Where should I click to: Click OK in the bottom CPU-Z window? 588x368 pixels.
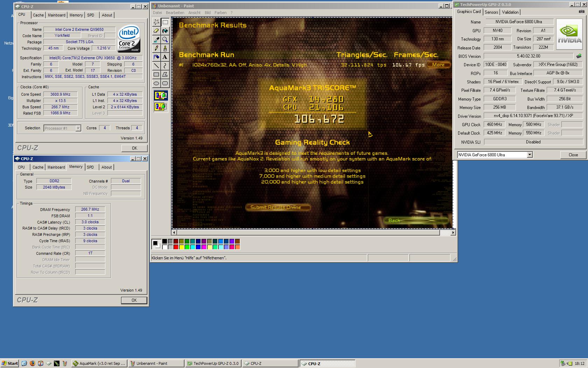pos(134,300)
